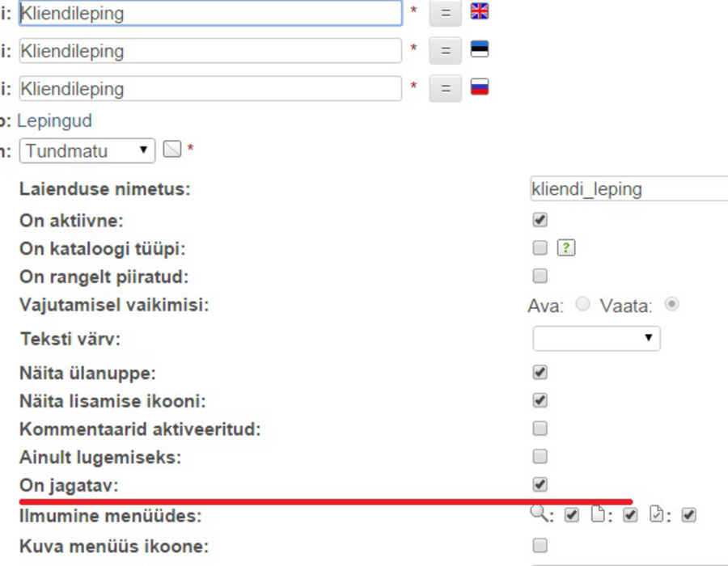Click the blank document menu icon

(598, 514)
